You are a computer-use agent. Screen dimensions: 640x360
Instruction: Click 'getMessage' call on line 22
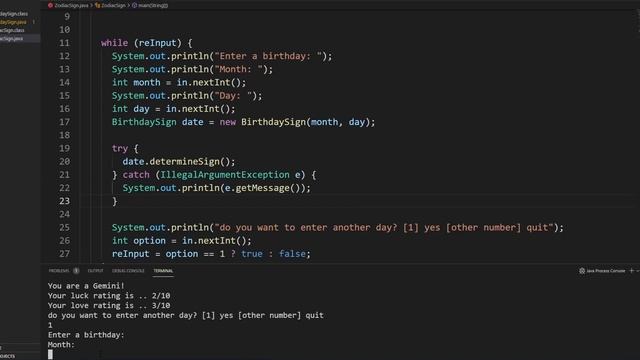(262, 188)
